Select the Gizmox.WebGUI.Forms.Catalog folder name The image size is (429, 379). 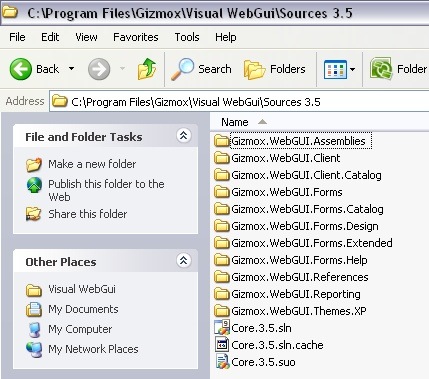307,209
